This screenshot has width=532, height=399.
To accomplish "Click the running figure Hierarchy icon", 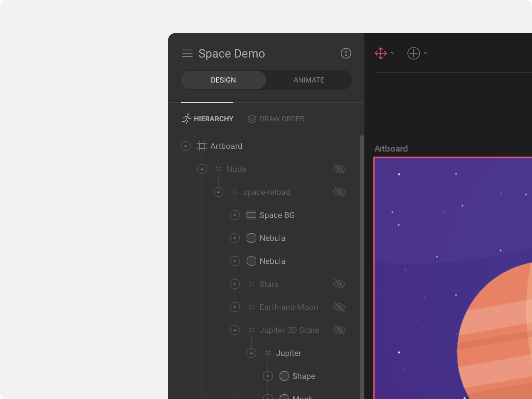I will pos(187,119).
